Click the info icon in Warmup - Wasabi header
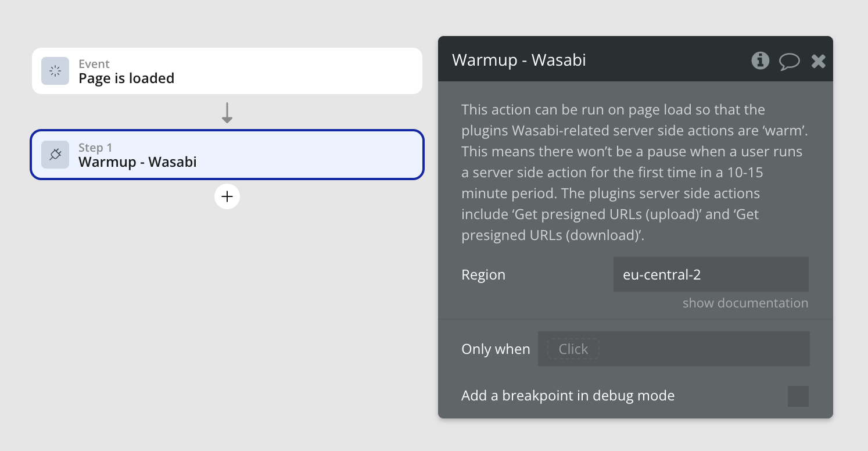Image resolution: width=868 pixels, height=451 pixels. coord(760,60)
